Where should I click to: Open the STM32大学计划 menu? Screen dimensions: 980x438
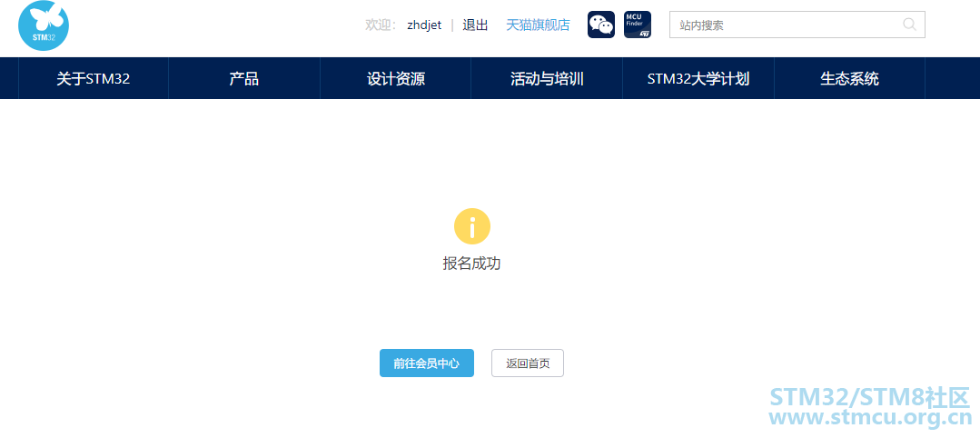(x=698, y=78)
